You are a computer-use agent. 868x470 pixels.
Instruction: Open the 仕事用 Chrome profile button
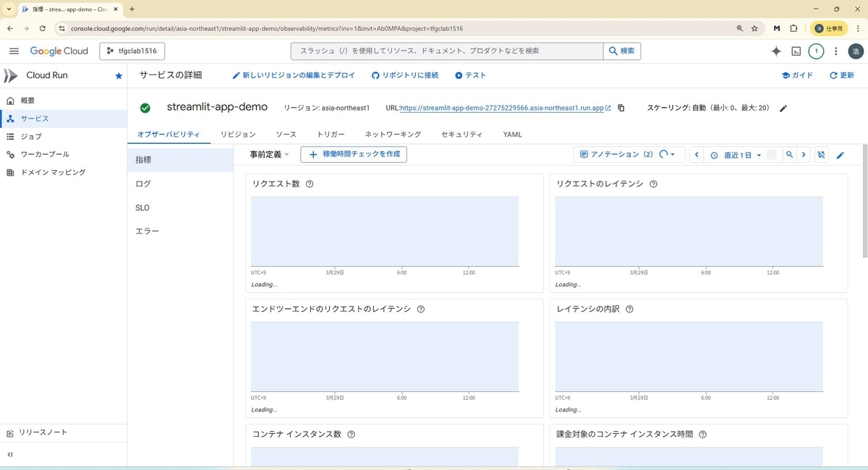click(829, 28)
